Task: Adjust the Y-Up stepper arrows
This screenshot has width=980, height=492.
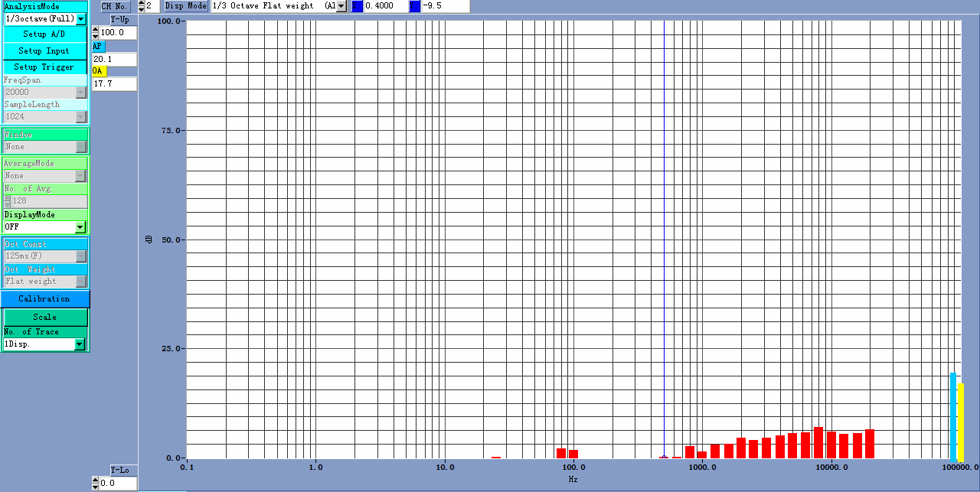Action: [96, 33]
